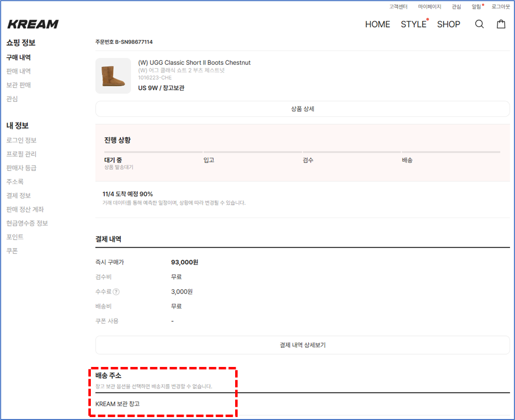Image resolution: width=515 pixels, height=420 pixels.
Task: Open 프로필 관리 in the sidebar
Action: pyautogui.click(x=21, y=154)
